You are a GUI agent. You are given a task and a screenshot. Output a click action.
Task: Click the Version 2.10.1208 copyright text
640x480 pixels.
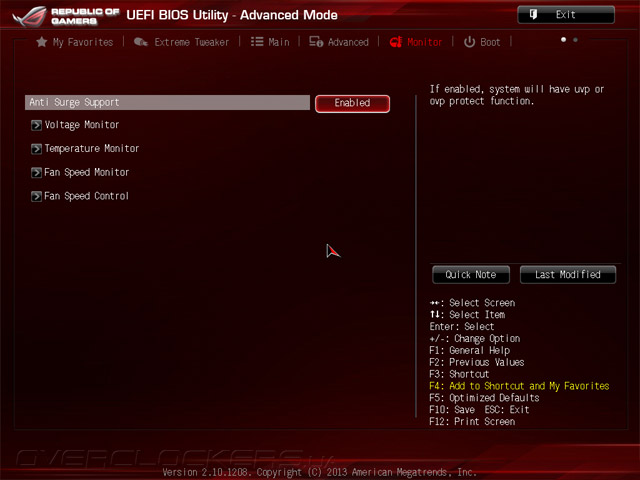tap(320, 472)
